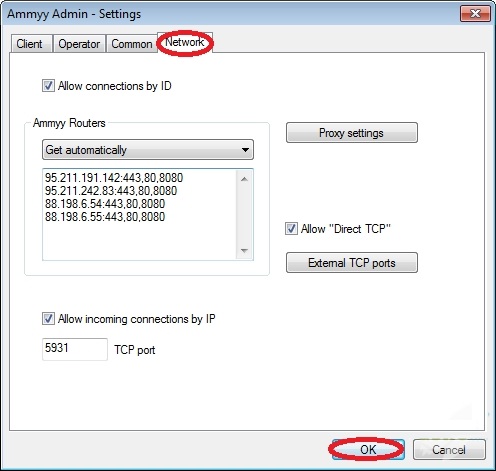Switch to the Client tab

point(31,44)
